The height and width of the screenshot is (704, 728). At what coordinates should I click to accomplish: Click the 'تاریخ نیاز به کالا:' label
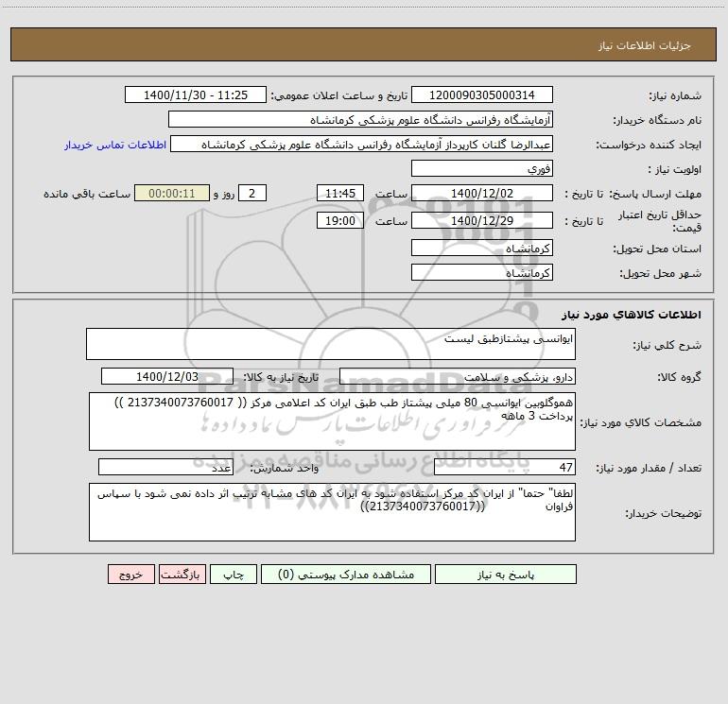click(281, 377)
